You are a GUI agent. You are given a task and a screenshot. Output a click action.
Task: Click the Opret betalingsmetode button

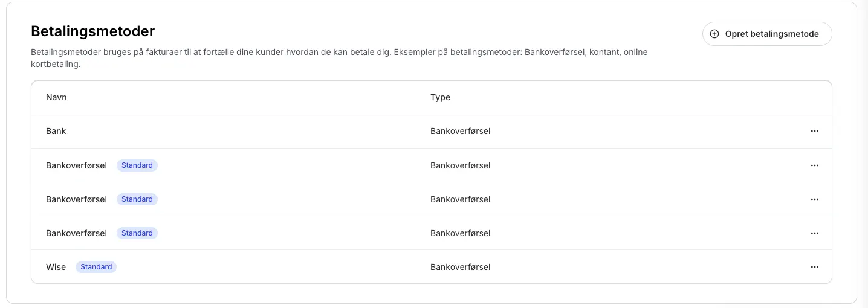766,34
